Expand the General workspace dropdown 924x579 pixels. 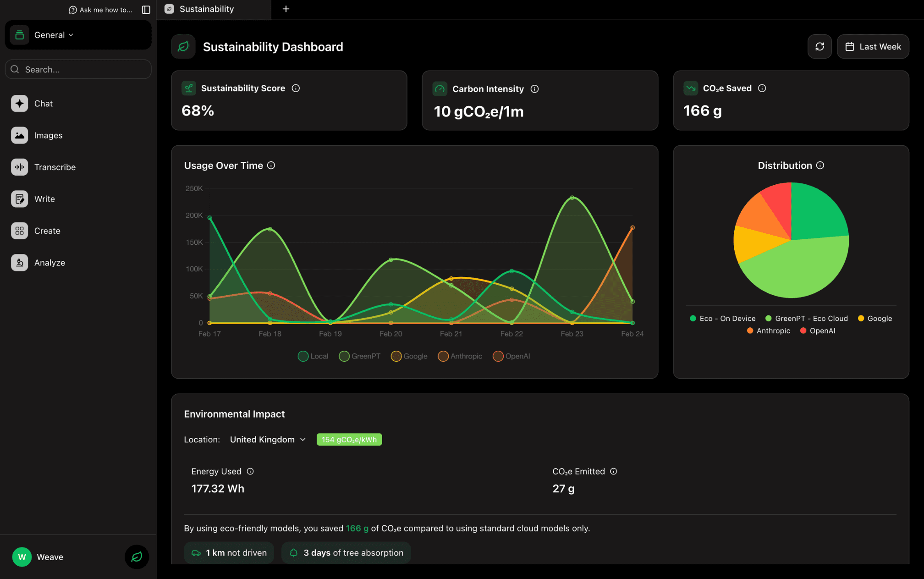53,35
